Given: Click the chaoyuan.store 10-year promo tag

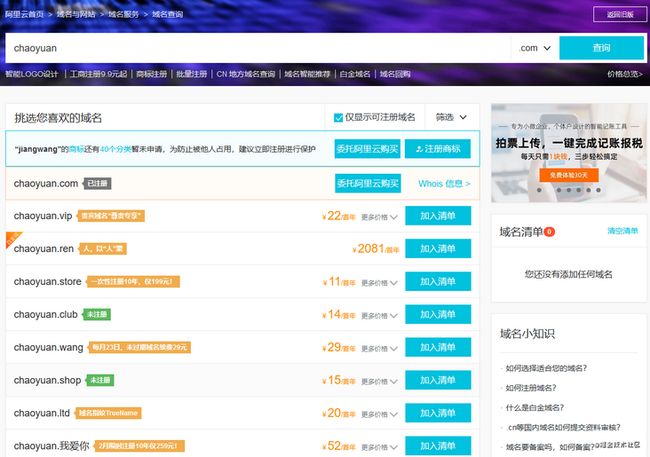Looking at the screenshot, I should (x=133, y=282).
